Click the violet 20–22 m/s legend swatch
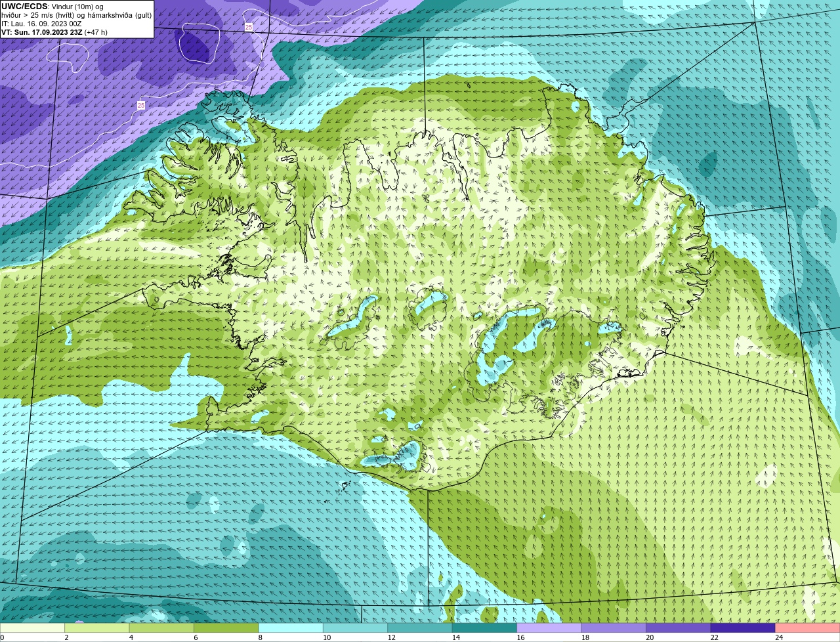 point(678,628)
